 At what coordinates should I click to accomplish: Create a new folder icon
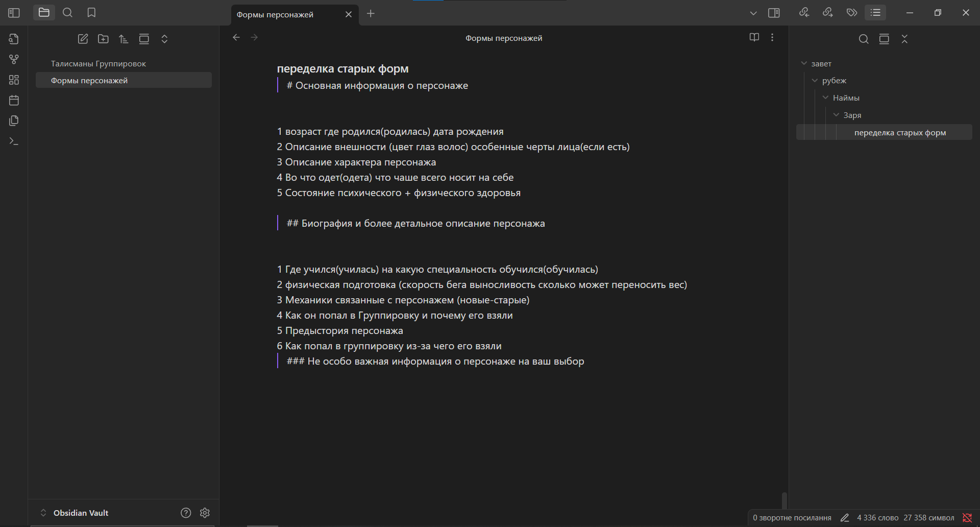click(x=103, y=39)
